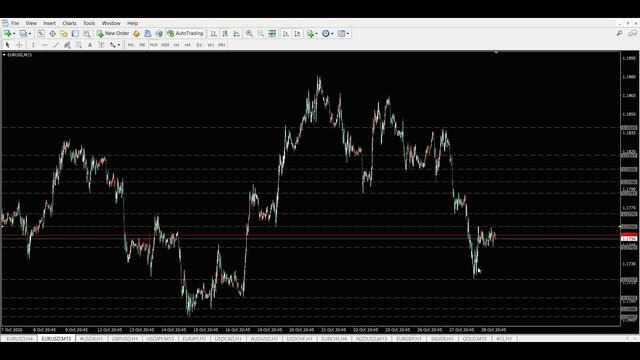640x360 pixels.
Task: Open the Tools menu
Action: (x=89, y=23)
